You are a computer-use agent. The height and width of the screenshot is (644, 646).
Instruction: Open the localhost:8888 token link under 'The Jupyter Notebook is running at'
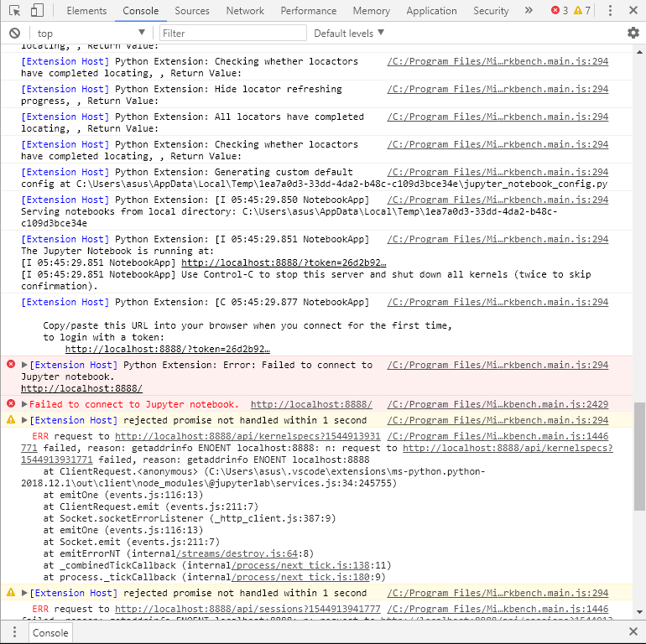click(x=284, y=262)
